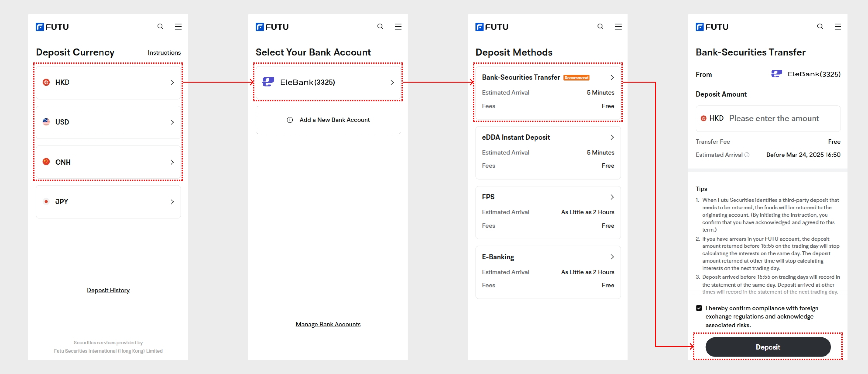Click EleBank(3325) text in From row
Image resolution: width=868 pixels, height=374 pixels.
coord(814,74)
